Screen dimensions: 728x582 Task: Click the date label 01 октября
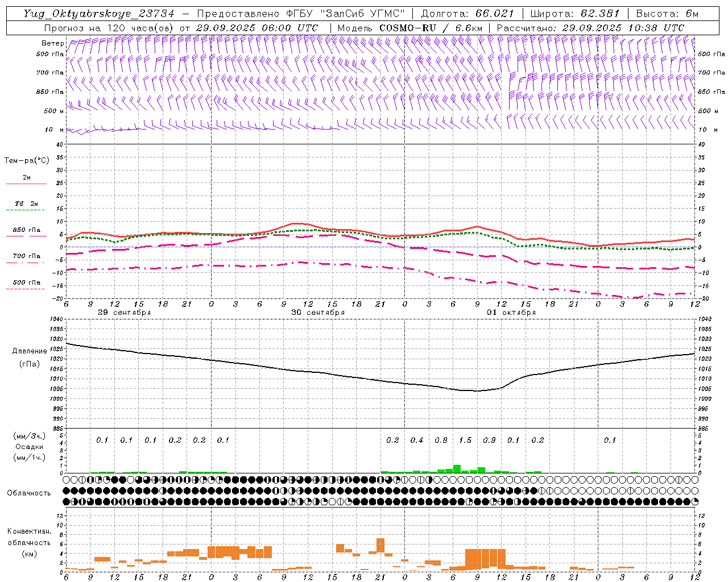pyautogui.click(x=511, y=313)
